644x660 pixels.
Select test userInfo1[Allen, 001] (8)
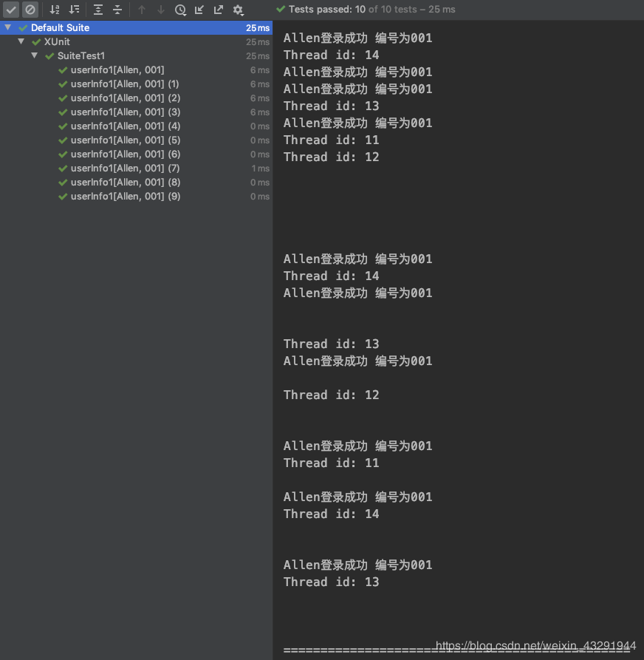137,182
